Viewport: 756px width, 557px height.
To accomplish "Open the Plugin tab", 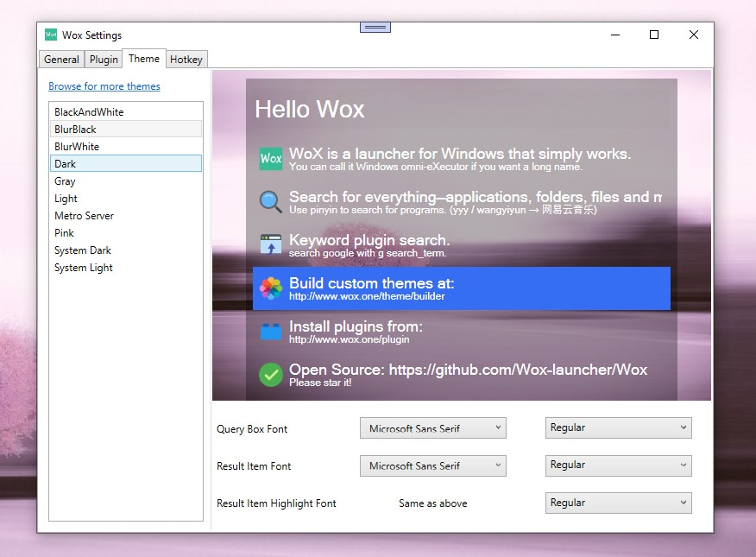I will point(104,60).
